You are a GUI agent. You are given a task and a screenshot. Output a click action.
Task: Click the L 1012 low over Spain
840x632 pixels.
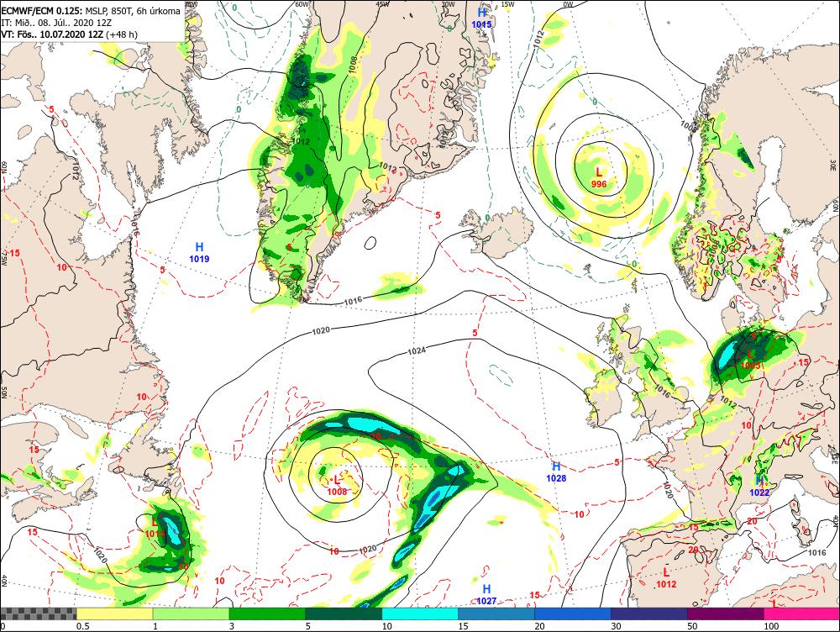[x=666, y=578]
